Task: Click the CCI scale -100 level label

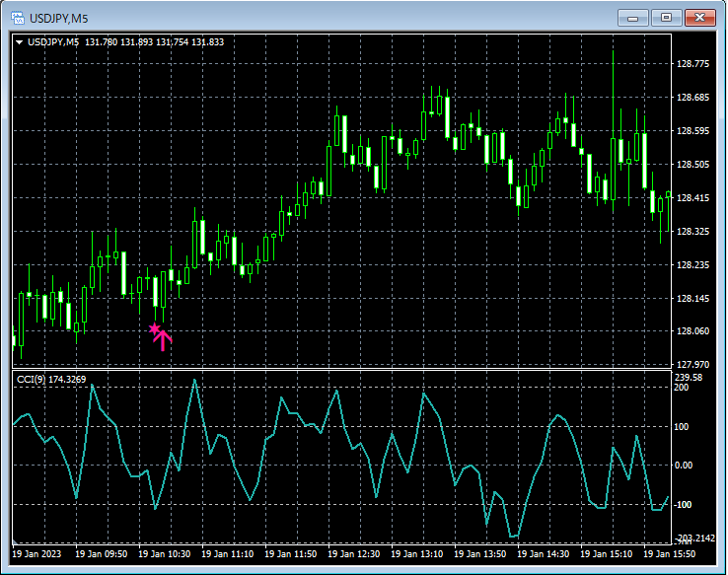Action: tap(682, 504)
